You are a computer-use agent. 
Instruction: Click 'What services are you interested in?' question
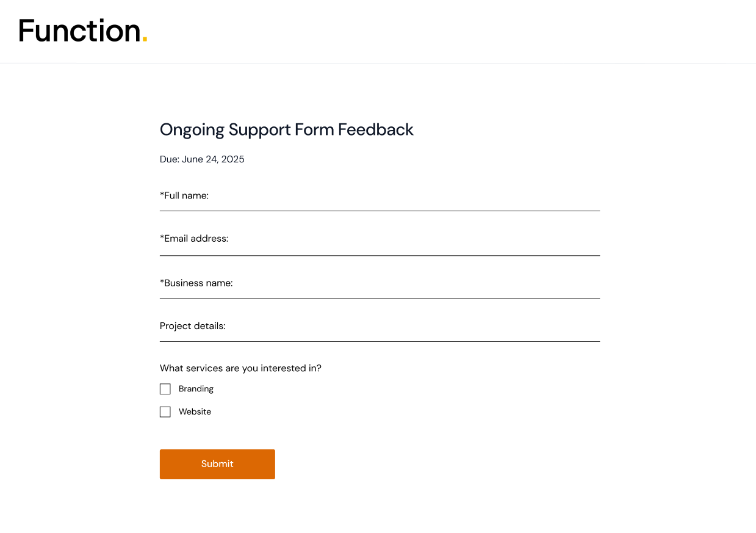[x=240, y=368]
